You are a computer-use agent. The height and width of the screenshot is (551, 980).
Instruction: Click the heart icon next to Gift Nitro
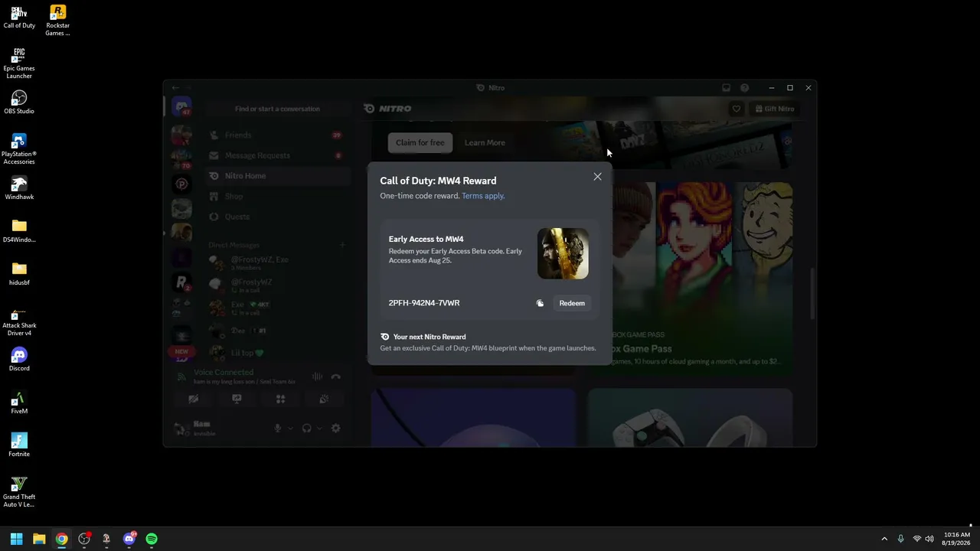tap(737, 109)
